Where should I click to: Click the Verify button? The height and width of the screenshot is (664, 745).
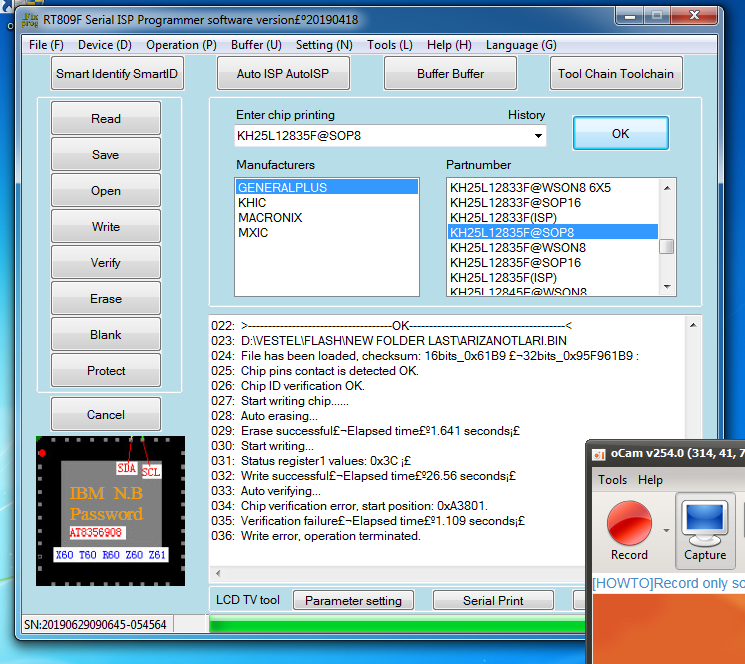106,263
